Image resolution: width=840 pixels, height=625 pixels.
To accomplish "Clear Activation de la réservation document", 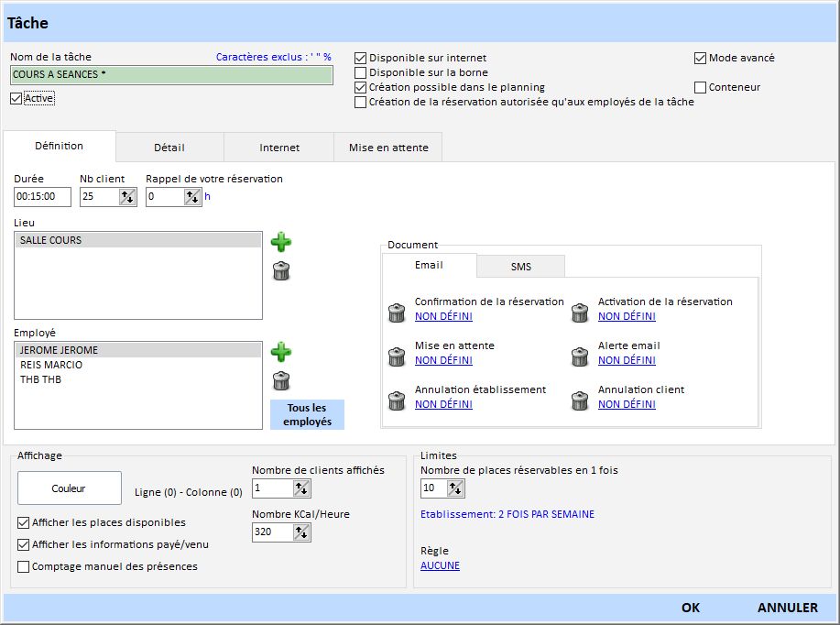I will click(580, 312).
